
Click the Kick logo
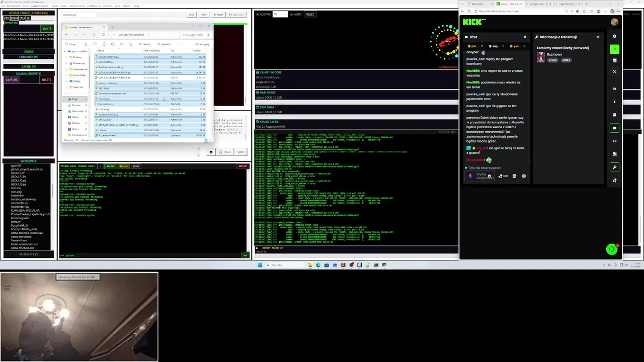click(x=473, y=22)
